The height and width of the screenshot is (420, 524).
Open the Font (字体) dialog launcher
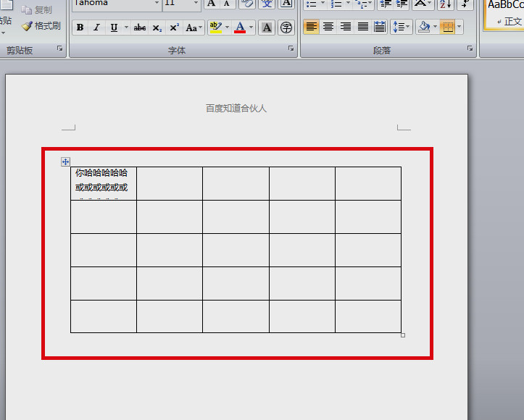point(291,49)
